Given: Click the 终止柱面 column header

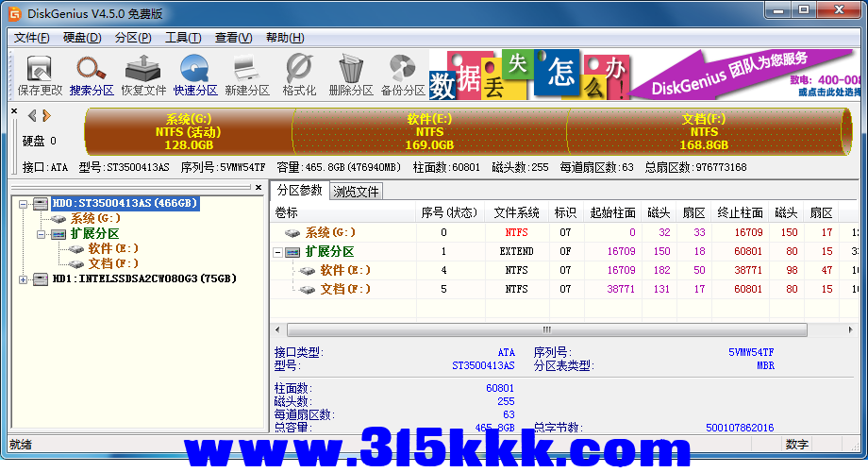Looking at the screenshot, I should pyautogui.click(x=740, y=212).
